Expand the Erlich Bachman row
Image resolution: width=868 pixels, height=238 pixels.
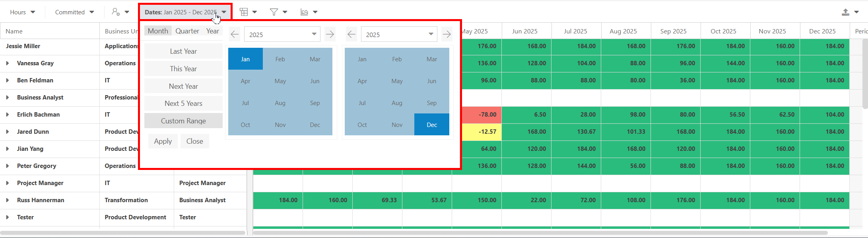(8, 115)
